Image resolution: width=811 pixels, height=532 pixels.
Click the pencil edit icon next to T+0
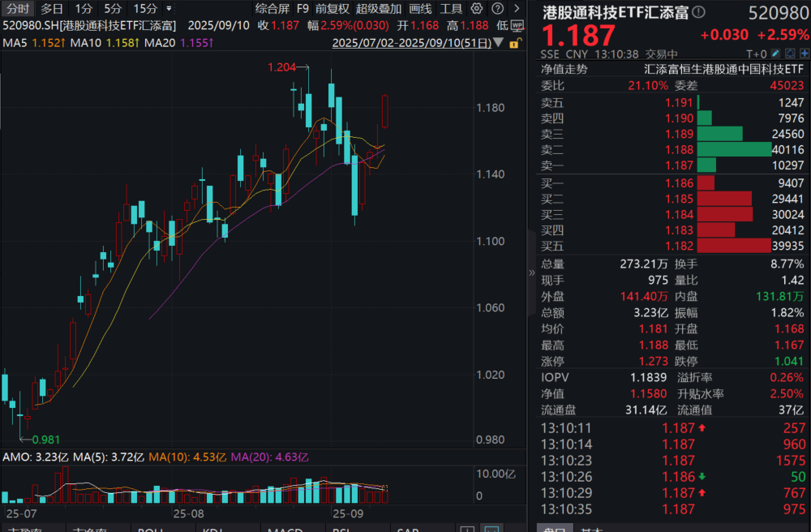[x=775, y=52]
